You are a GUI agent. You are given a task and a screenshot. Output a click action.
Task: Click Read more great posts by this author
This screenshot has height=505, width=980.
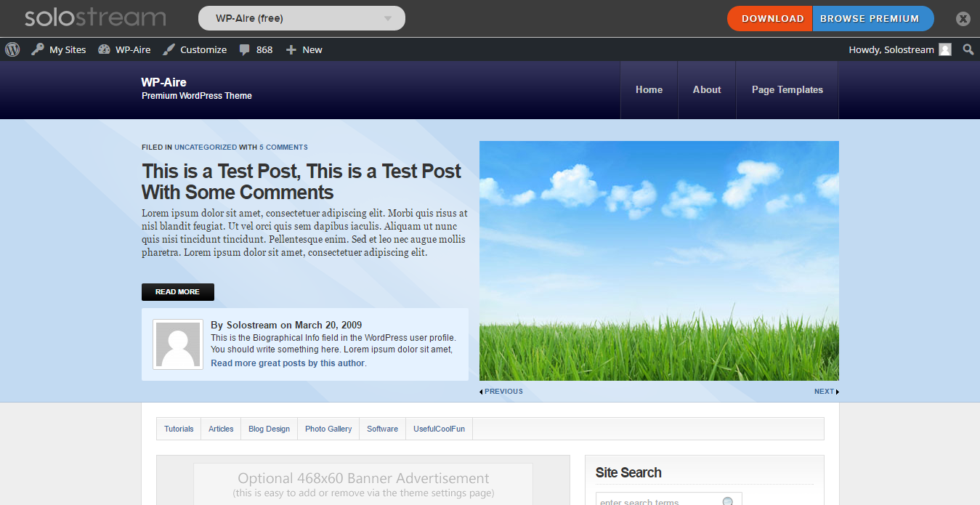click(288, 363)
